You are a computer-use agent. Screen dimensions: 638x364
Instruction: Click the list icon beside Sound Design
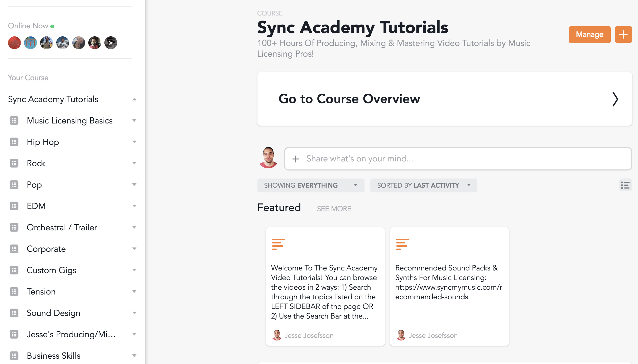click(x=14, y=313)
